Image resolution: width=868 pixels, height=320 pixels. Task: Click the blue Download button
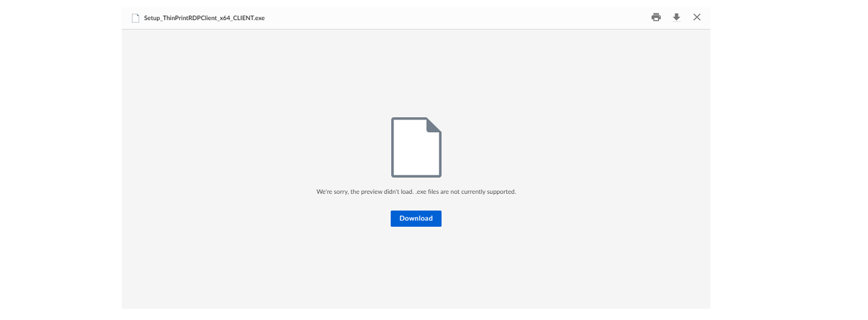tap(416, 218)
